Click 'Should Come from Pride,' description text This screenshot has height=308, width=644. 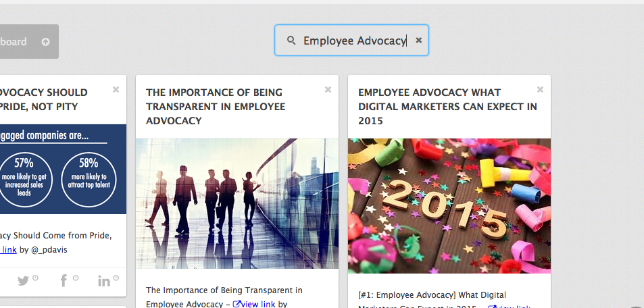click(63, 235)
